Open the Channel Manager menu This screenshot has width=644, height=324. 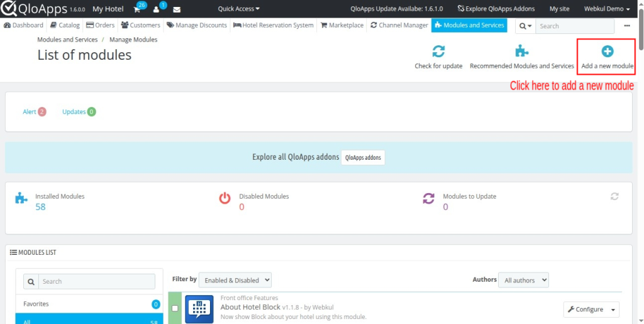pyautogui.click(x=399, y=25)
